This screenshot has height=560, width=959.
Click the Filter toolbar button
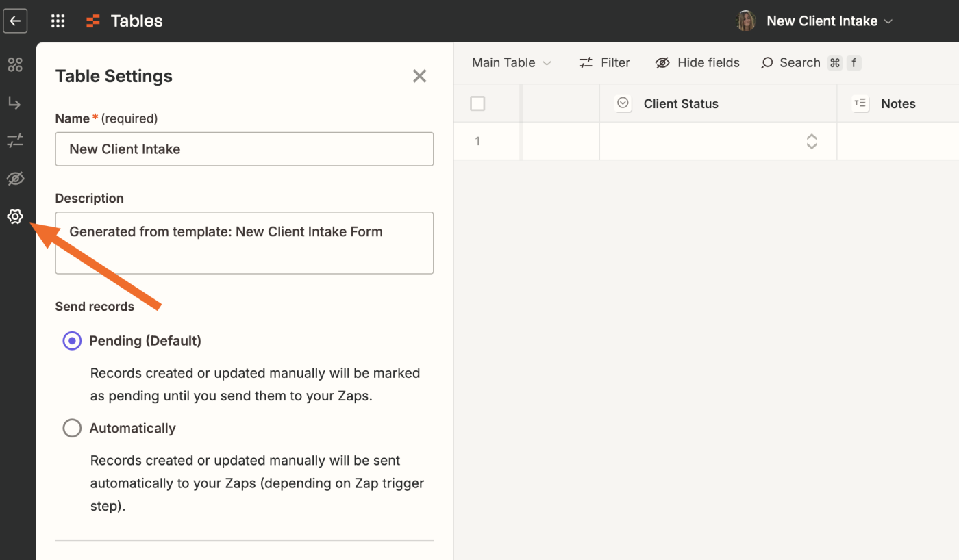(604, 63)
